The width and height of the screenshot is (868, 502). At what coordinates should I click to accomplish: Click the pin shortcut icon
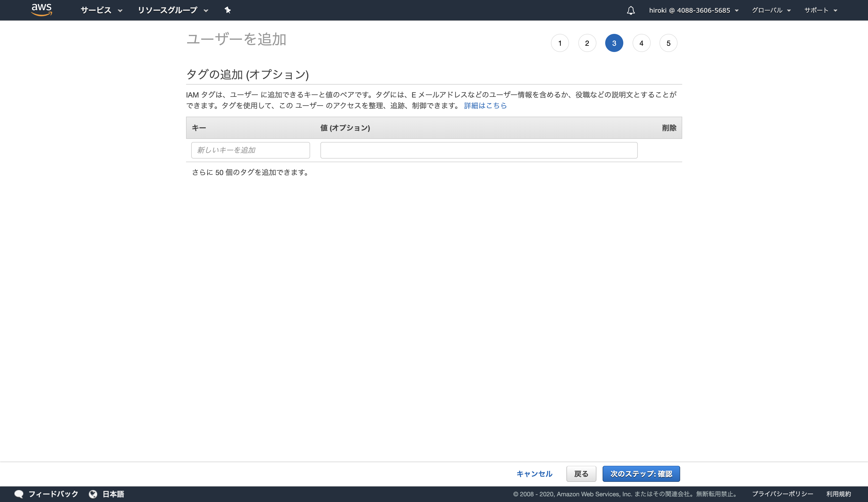(x=227, y=10)
